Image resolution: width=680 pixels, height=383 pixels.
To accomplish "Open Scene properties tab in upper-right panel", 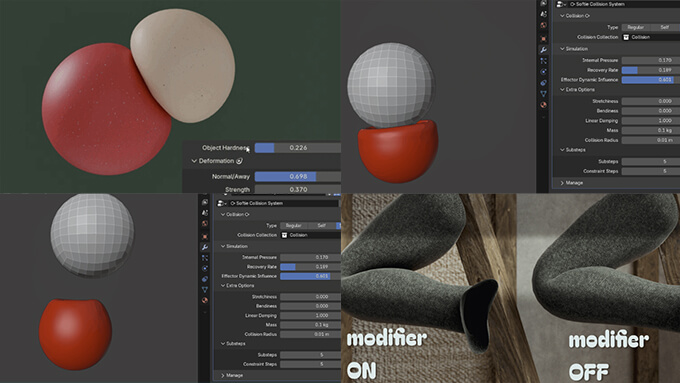I will point(543,14).
